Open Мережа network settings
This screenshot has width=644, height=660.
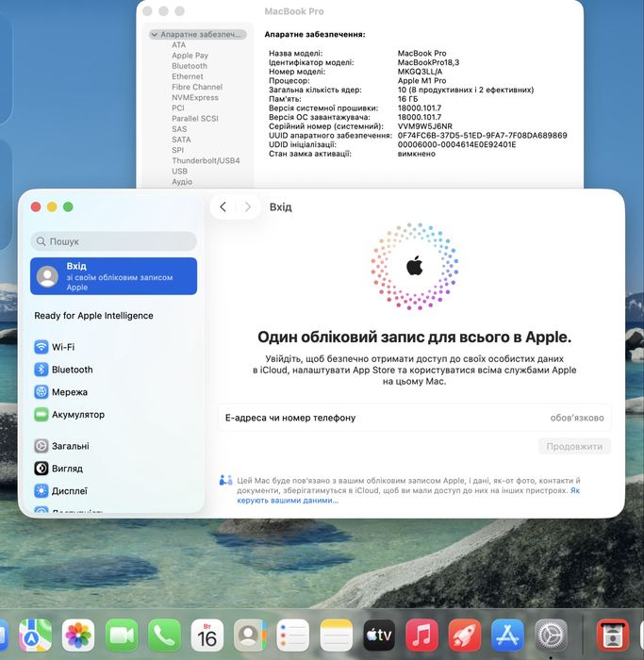(x=61, y=392)
